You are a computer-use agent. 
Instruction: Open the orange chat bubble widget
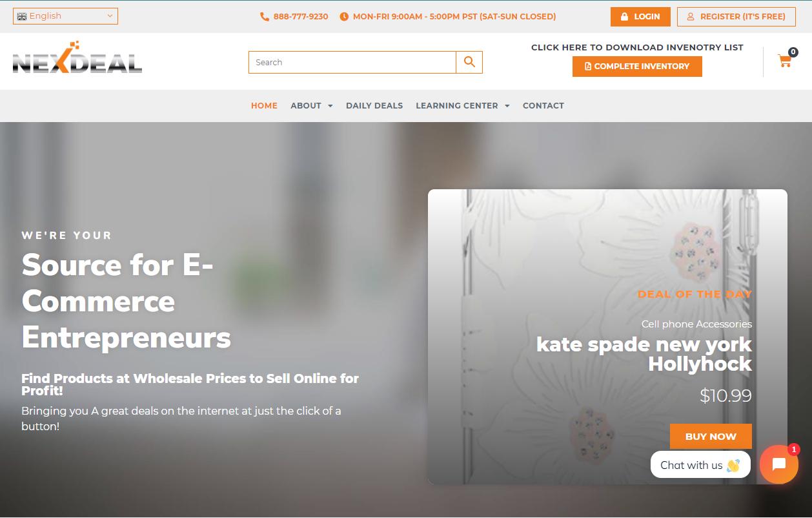point(779,464)
